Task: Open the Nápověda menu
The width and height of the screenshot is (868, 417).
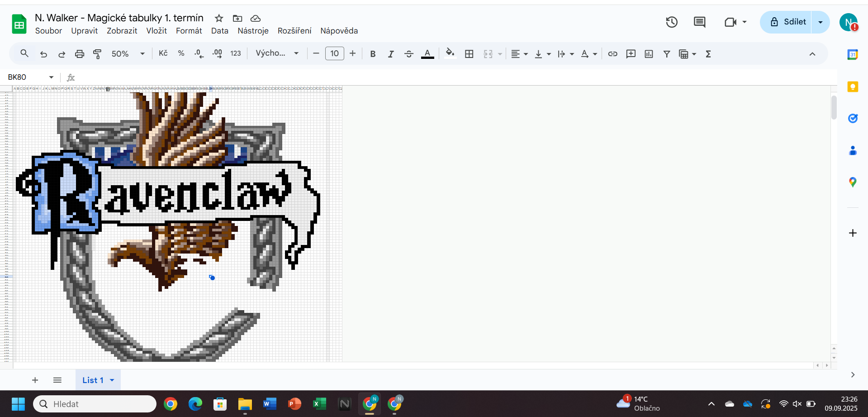Action: pos(339,31)
